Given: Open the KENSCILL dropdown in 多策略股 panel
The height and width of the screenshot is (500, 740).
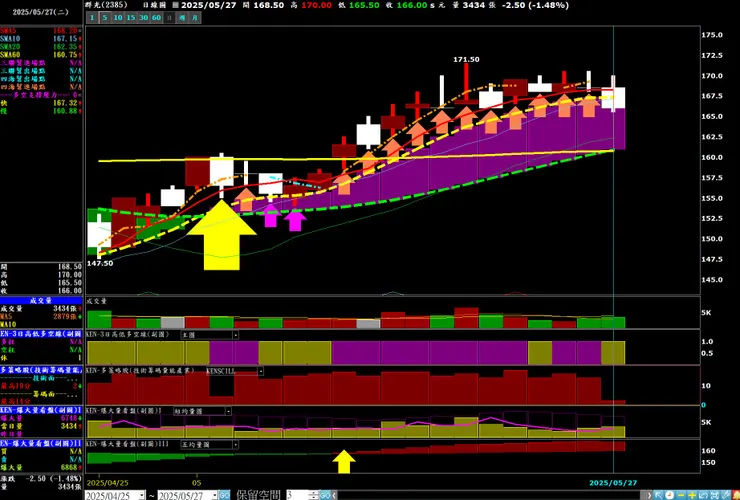Looking at the screenshot, I should pos(235,371).
